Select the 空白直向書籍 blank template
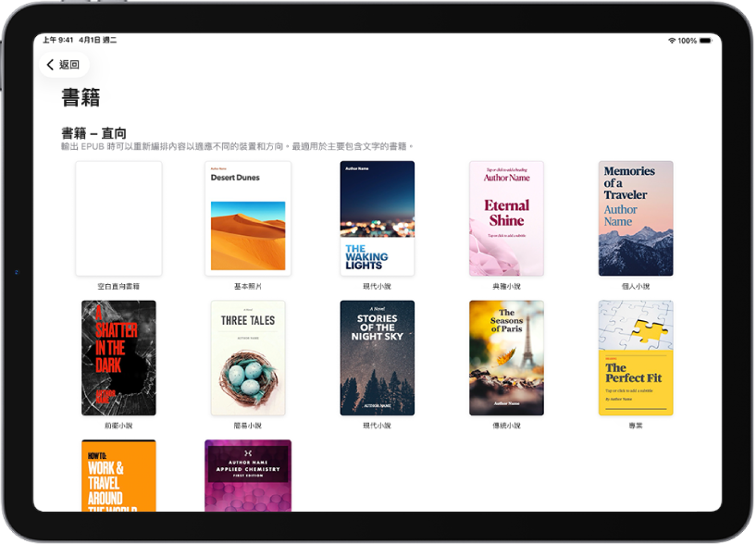This screenshot has height=544, width=756. (x=118, y=218)
